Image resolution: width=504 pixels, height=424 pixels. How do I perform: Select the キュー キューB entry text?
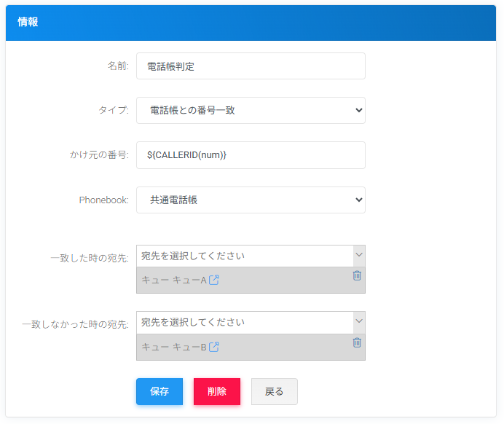click(174, 348)
